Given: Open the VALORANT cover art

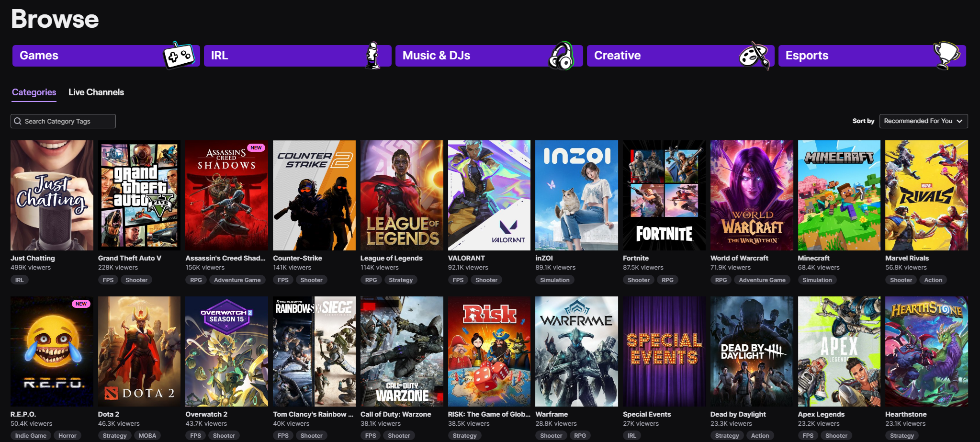Looking at the screenshot, I should coord(489,195).
